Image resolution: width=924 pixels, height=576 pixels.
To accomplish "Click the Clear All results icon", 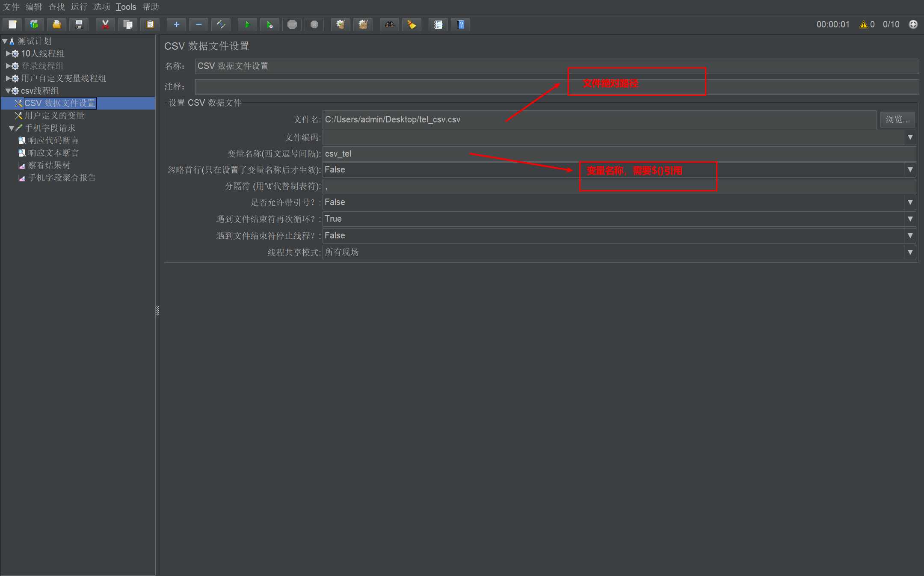I will (363, 24).
